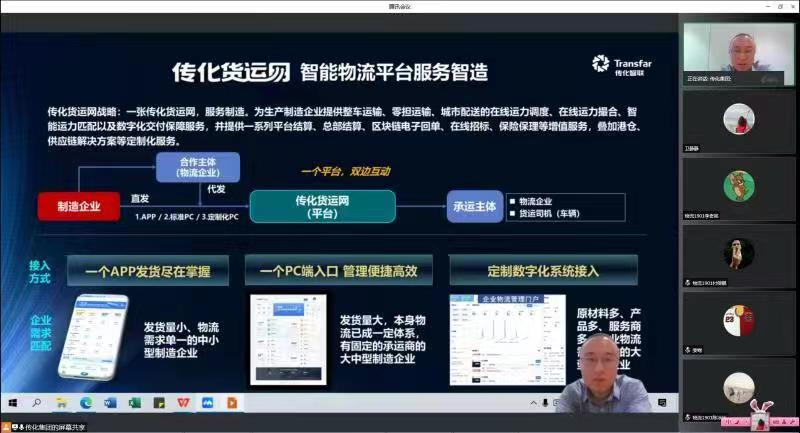This screenshot has width=800, height=433.
Task: Open Microsoft Excel taskbar icon
Action: click(x=134, y=403)
